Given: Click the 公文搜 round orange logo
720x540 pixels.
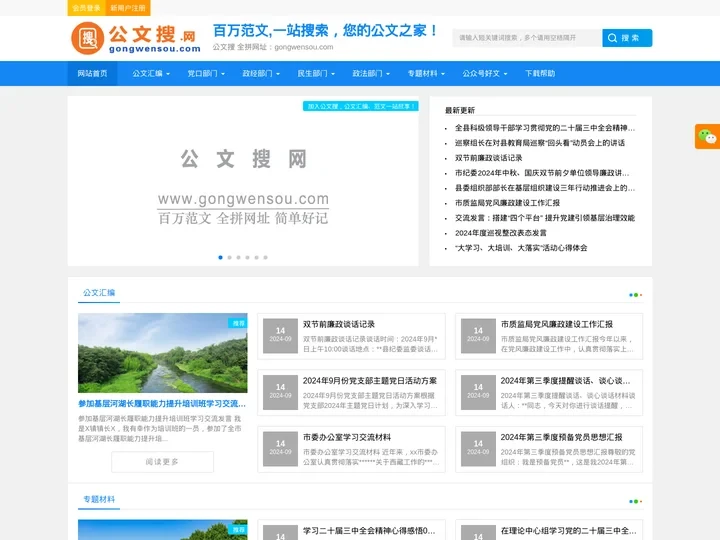Looking at the screenshot, I should pyautogui.click(x=88, y=38).
